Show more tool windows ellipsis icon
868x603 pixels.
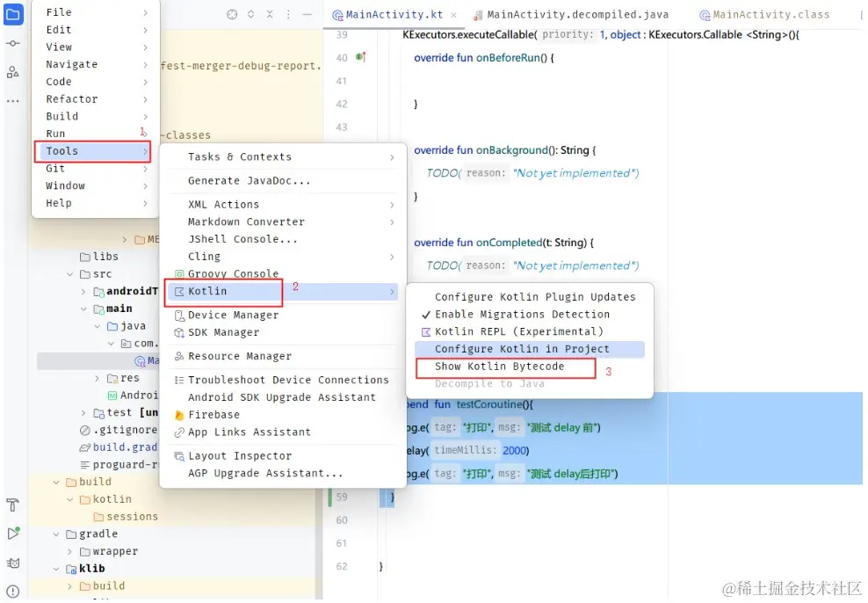(12, 101)
